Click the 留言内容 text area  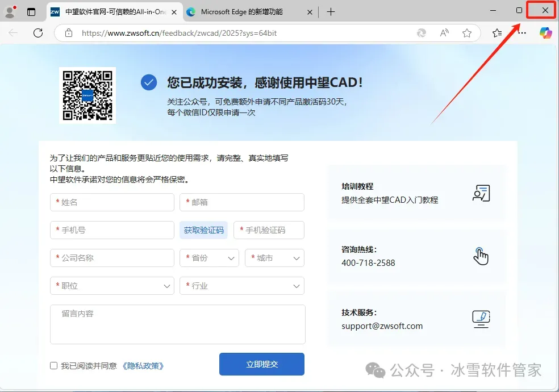pyautogui.click(x=178, y=324)
